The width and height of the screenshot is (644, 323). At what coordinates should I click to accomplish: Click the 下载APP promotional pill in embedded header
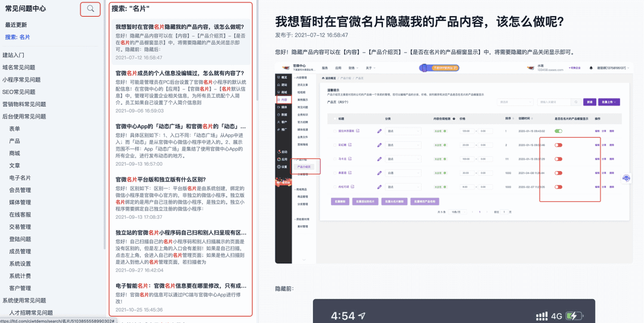click(439, 68)
